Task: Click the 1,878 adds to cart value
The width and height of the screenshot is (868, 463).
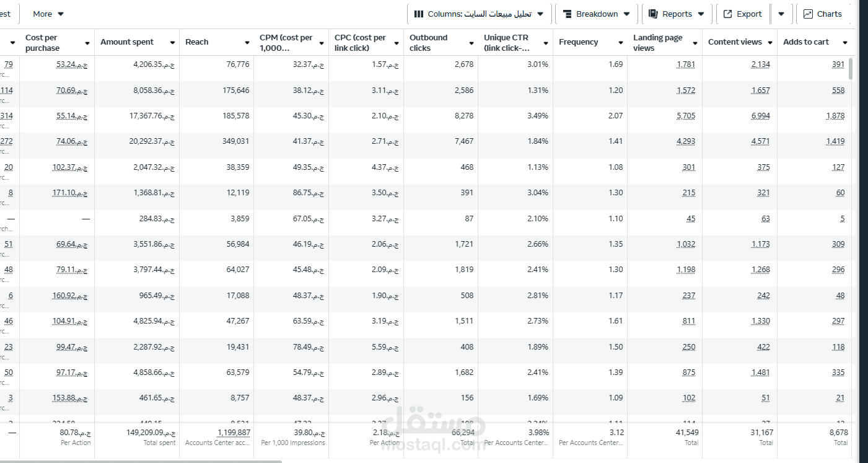Action: click(x=835, y=116)
